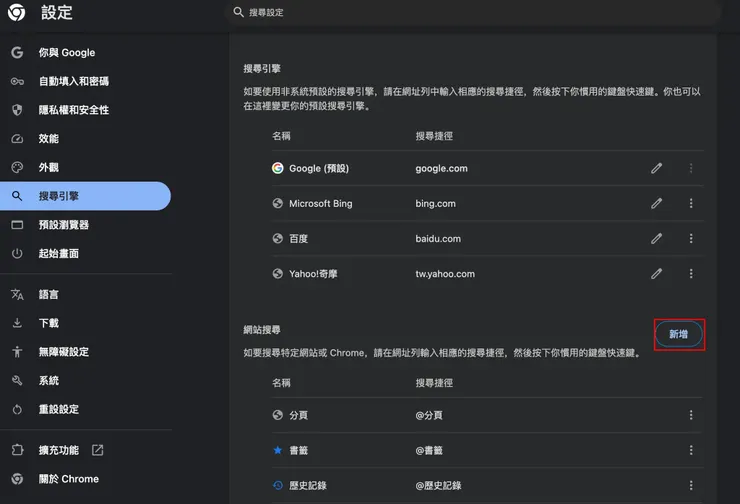Focus the 搜尋設定 search field
740x504 pixels.
pos(472,12)
